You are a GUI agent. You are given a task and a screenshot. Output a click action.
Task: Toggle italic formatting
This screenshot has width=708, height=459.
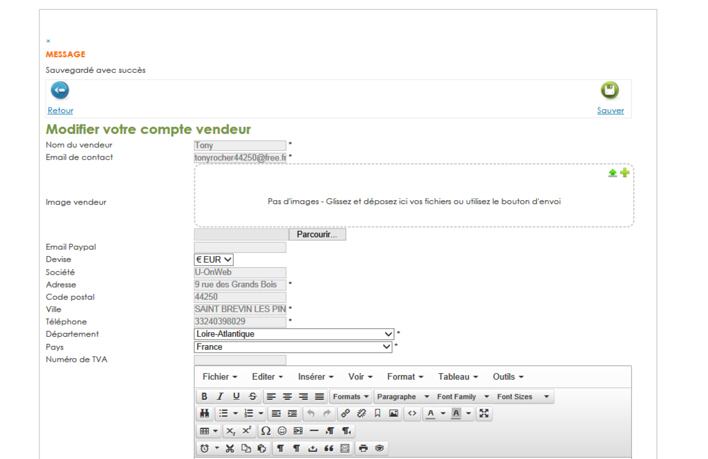coord(220,396)
